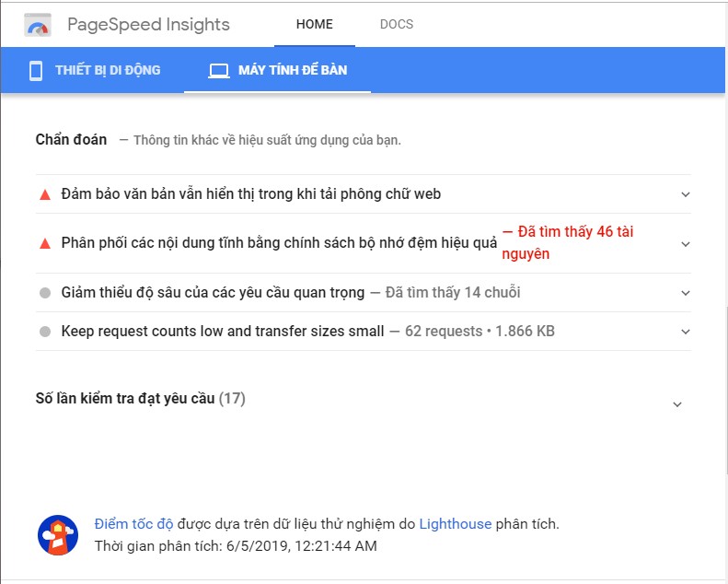This screenshot has height=584, width=728.
Task: Click audit title 'Giảm thiểu độ sâu của các yêu cầu quan trọng'
Action: point(213,292)
